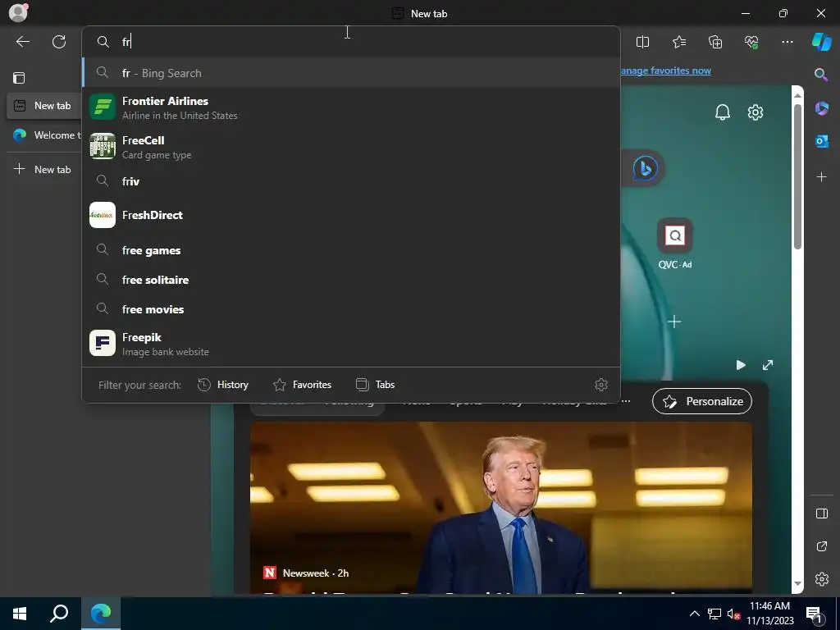Open the profile avatar icon
This screenshot has height=630, width=840.
point(18,12)
